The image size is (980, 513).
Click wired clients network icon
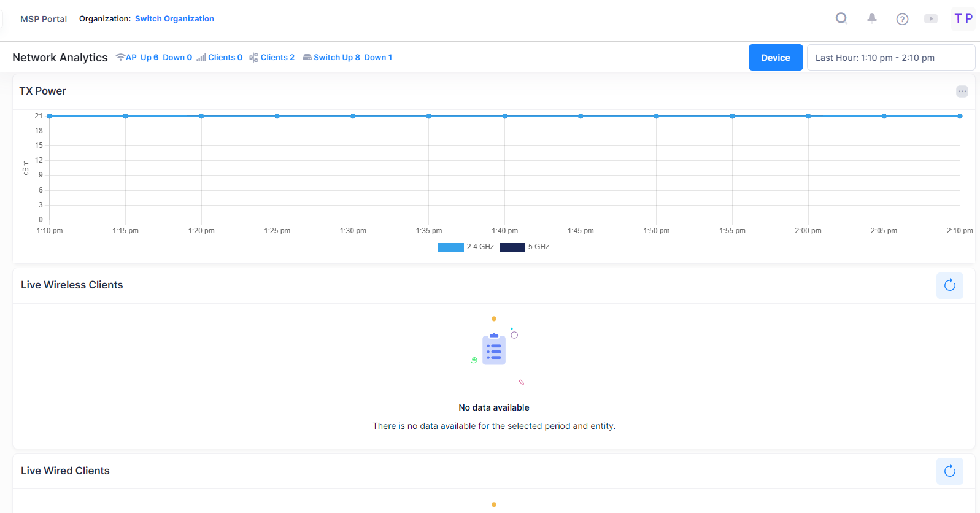pos(253,58)
